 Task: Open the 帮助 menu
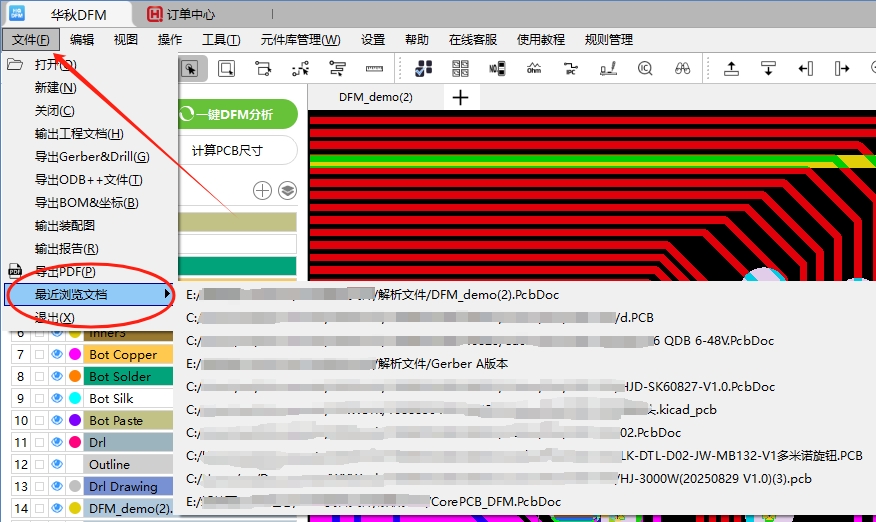pyautogui.click(x=417, y=40)
